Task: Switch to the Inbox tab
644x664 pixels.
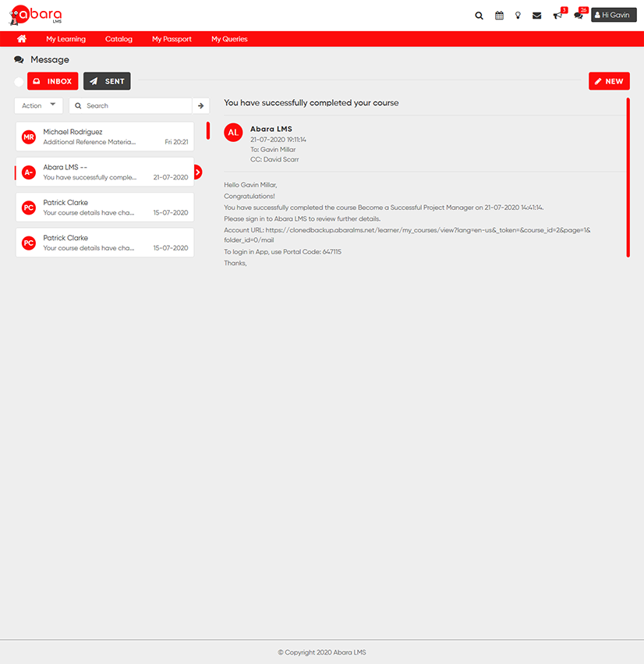Action: (x=53, y=81)
